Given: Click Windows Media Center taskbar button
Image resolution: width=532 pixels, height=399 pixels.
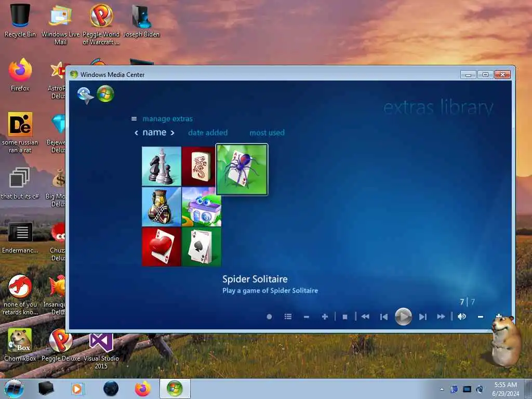Looking at the screenshot, I should coord(175,389).
